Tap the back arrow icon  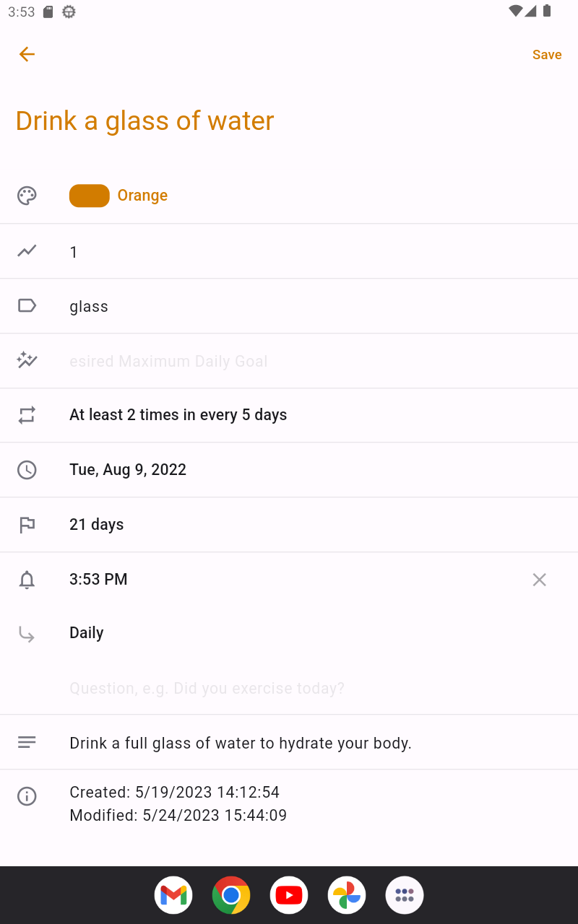pos(27,54)
